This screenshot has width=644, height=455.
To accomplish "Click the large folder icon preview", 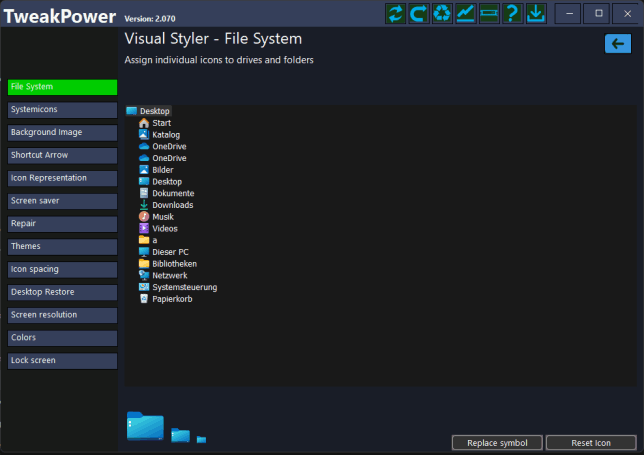I will click(144, 425).
